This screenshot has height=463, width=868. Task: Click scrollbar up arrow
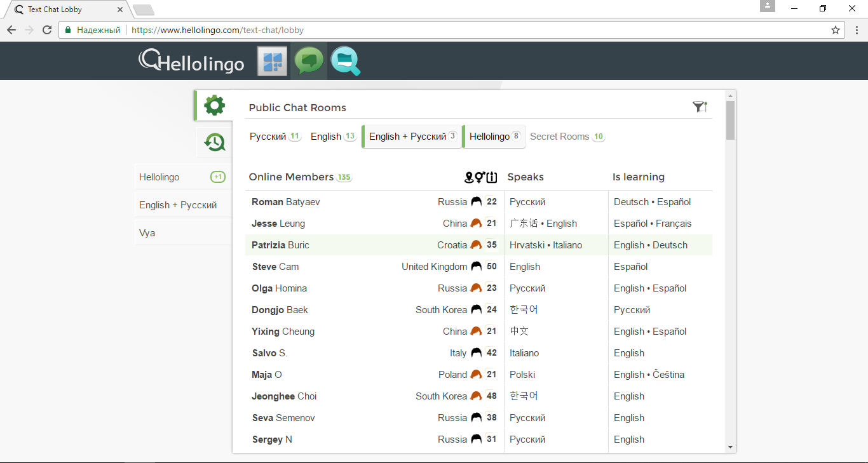click(731, 95)
